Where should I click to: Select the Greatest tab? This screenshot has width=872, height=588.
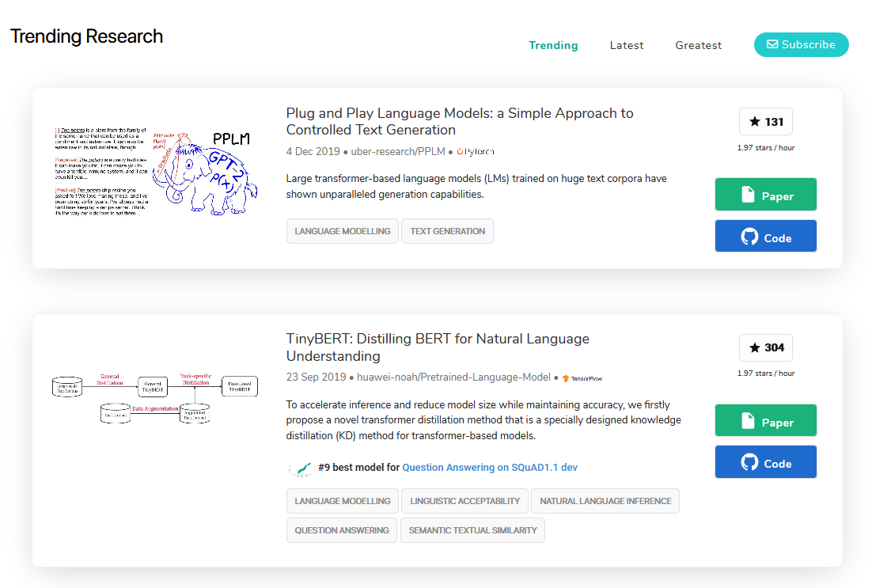click(699, 45)
